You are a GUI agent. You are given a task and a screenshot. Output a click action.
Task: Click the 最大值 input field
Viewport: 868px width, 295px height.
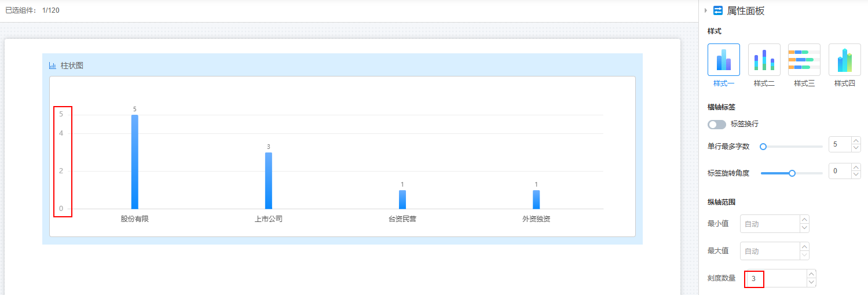770,251
